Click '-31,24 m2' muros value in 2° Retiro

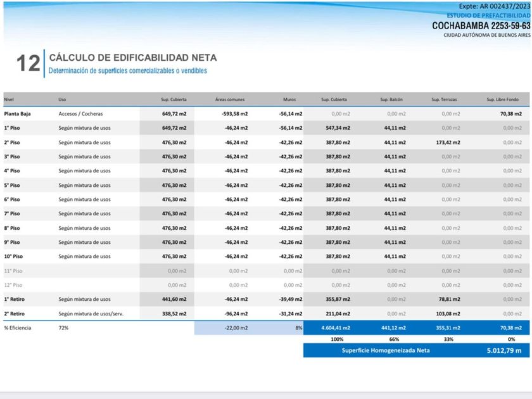click(291, 314)
